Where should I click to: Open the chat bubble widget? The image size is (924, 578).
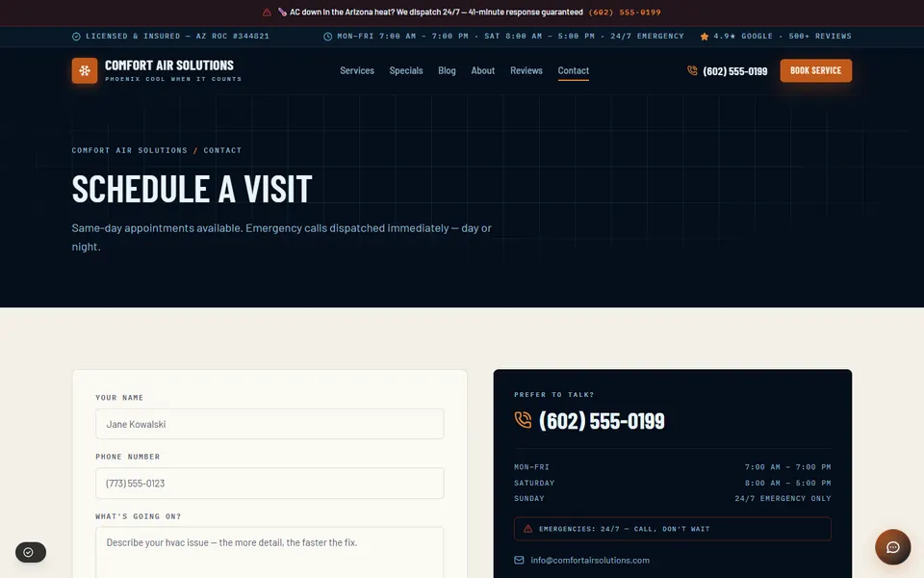893,547
